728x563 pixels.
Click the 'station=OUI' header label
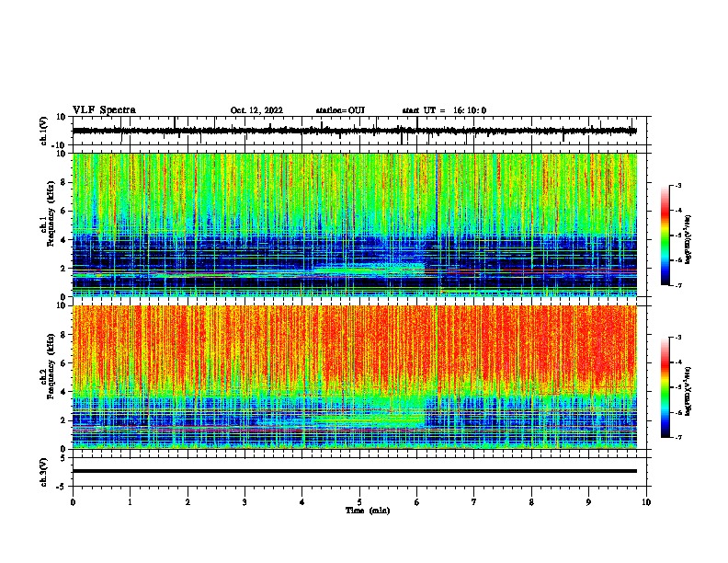pyautogui.click(x=340, y=110)
